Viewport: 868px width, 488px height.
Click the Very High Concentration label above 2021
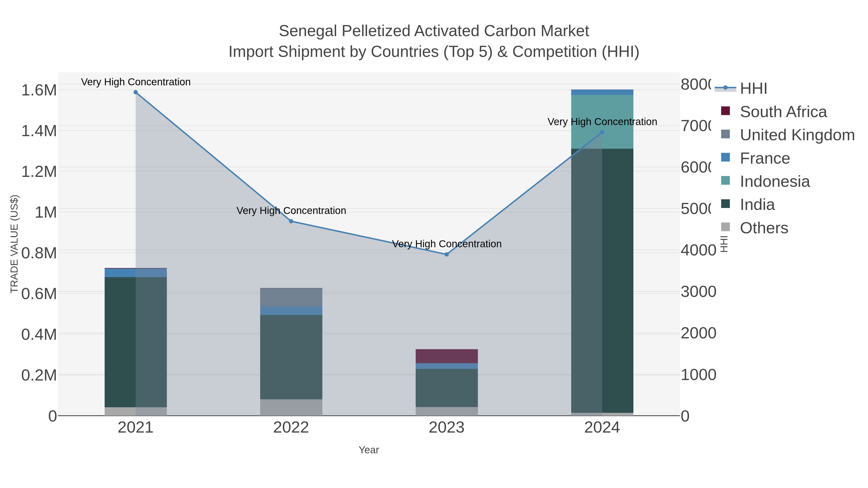tap(136, 82)
